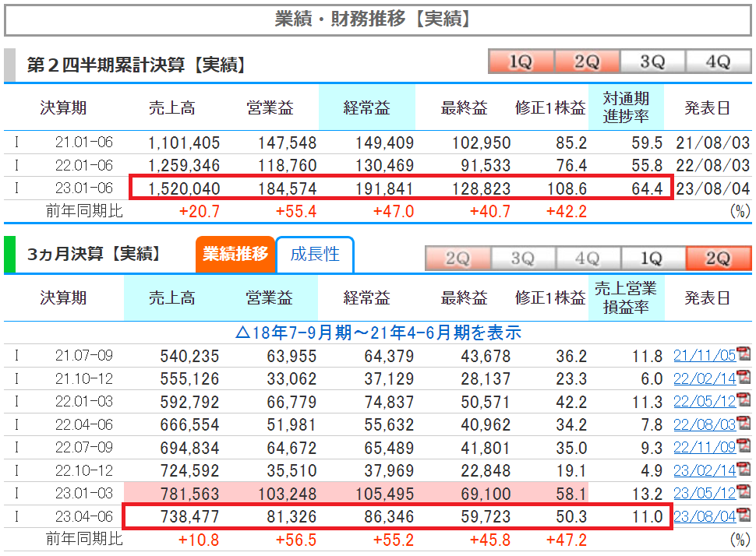Select the 2Q tab in cumulative results
Image resolution: width=756 pixels, height=556 pixels.
(x=587, y=62)
